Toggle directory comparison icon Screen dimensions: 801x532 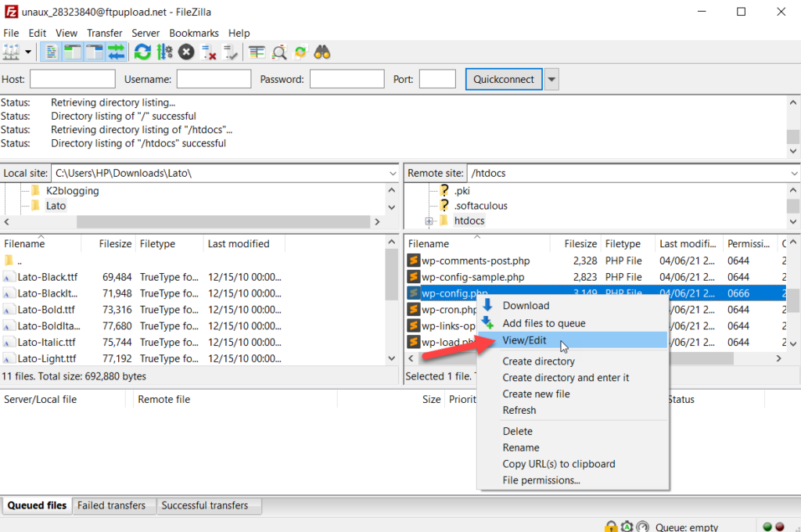(279, 52)
